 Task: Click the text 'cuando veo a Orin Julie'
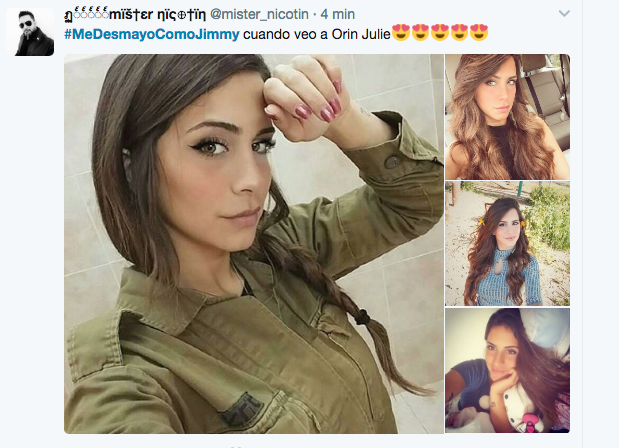click(317, 34)
